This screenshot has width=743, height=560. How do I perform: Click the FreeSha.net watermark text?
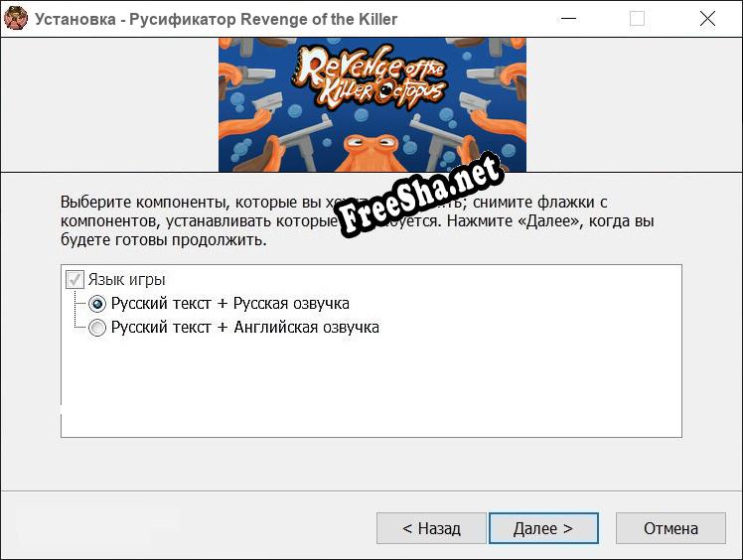(x=419, y=195)
